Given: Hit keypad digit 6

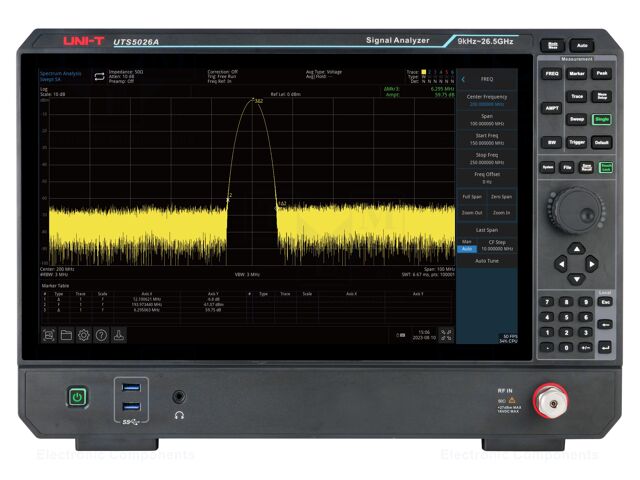Looking at the screenshot, I should (x=585, y=317).
